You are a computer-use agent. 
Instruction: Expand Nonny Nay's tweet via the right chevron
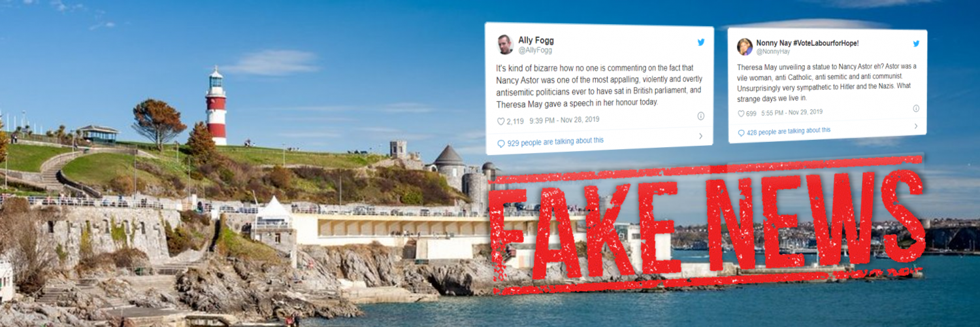[915, 126]
